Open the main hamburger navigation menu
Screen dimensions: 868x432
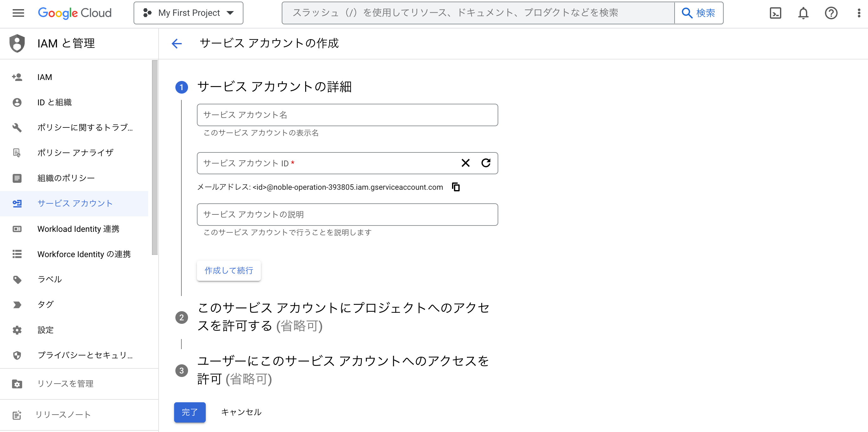18,13
